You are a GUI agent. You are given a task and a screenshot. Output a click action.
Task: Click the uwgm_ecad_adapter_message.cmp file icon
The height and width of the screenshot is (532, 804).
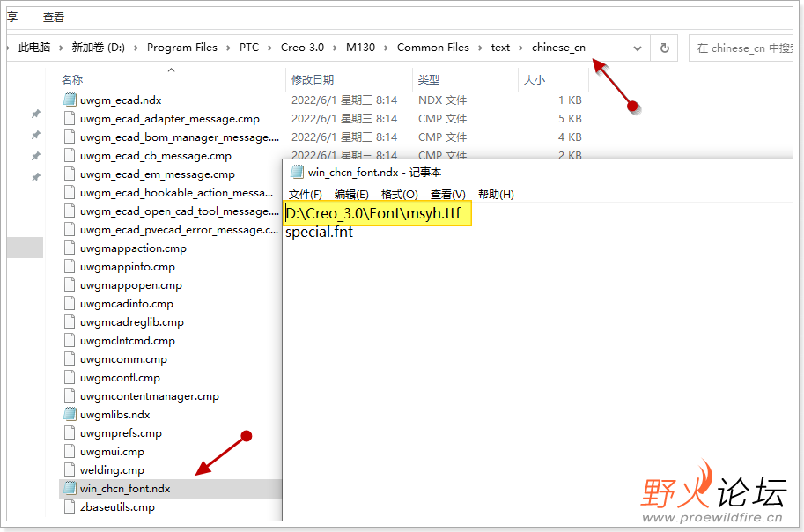pos(70,119)
